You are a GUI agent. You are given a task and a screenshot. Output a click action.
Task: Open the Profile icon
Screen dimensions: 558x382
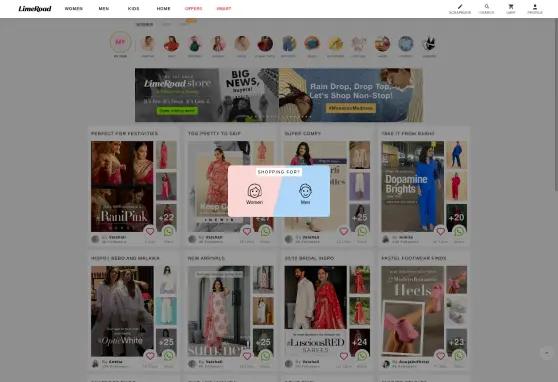pos(535,9)
